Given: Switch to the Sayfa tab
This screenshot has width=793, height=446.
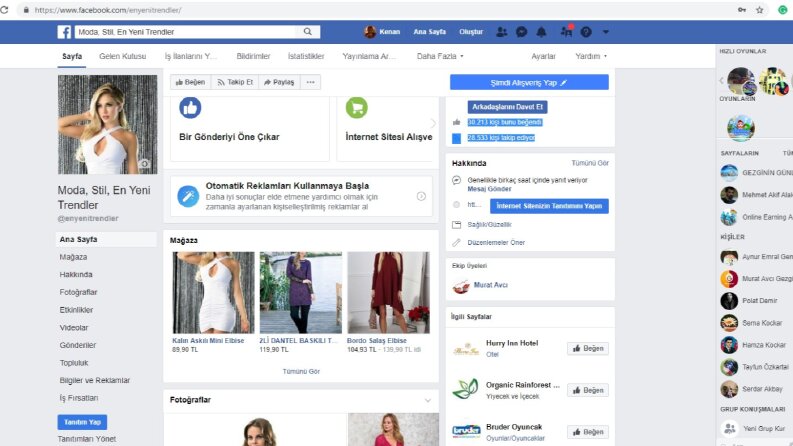Looking at the screenshot, I should click(72, 56).
